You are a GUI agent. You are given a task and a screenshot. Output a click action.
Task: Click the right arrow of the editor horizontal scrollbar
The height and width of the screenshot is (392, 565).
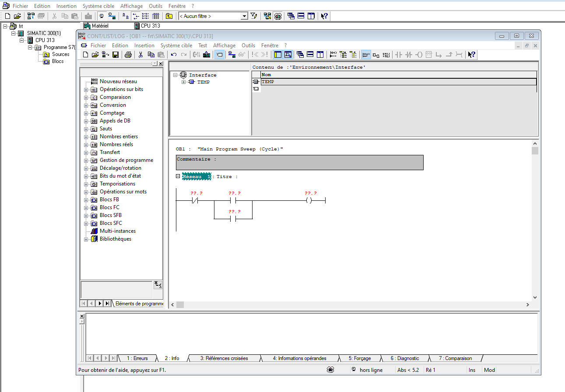[x=527, y=304]
